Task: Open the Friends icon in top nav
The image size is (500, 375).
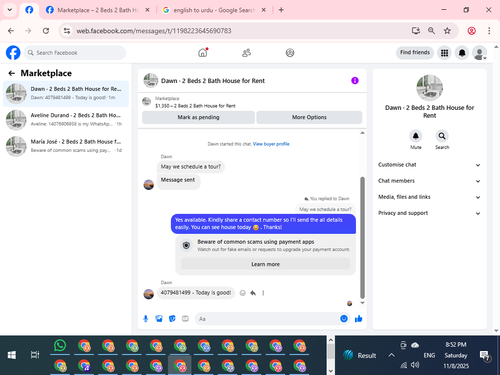Action: tap(246, 53)
